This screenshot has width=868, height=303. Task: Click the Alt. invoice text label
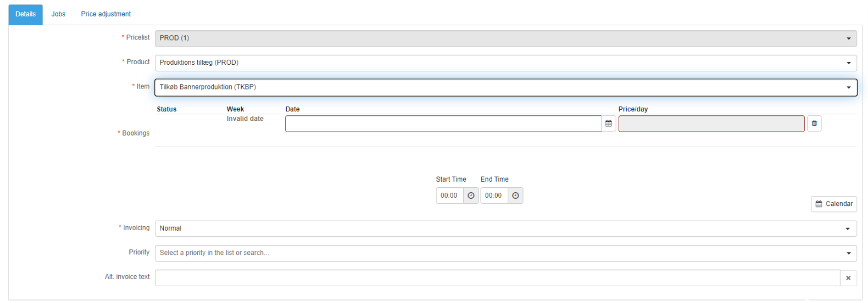pos(127,277)
